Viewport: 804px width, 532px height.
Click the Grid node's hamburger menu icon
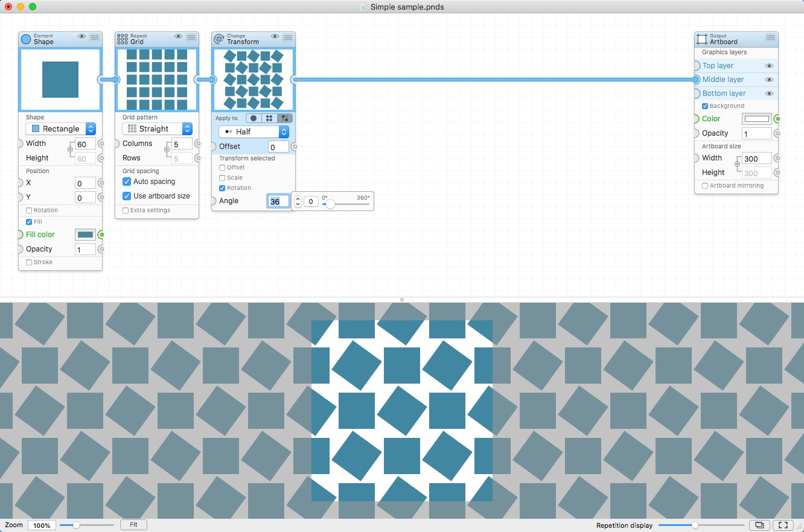coord(191,37)
